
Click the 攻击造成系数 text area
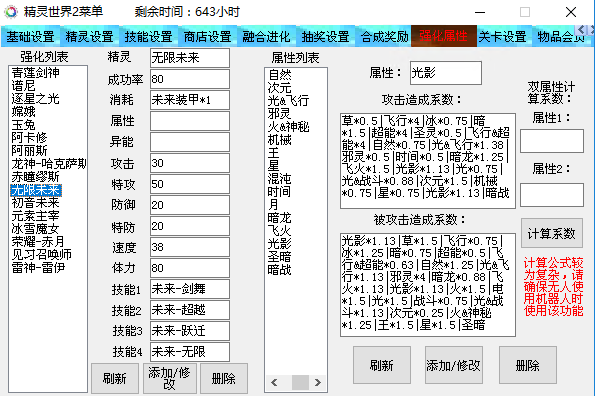point(428,161)
